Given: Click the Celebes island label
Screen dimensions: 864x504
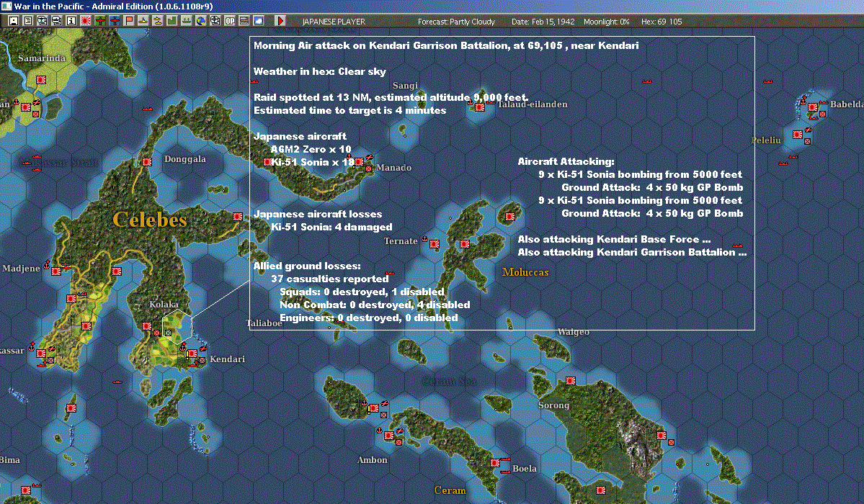Looking at the screenshot, I should point(150,220).
